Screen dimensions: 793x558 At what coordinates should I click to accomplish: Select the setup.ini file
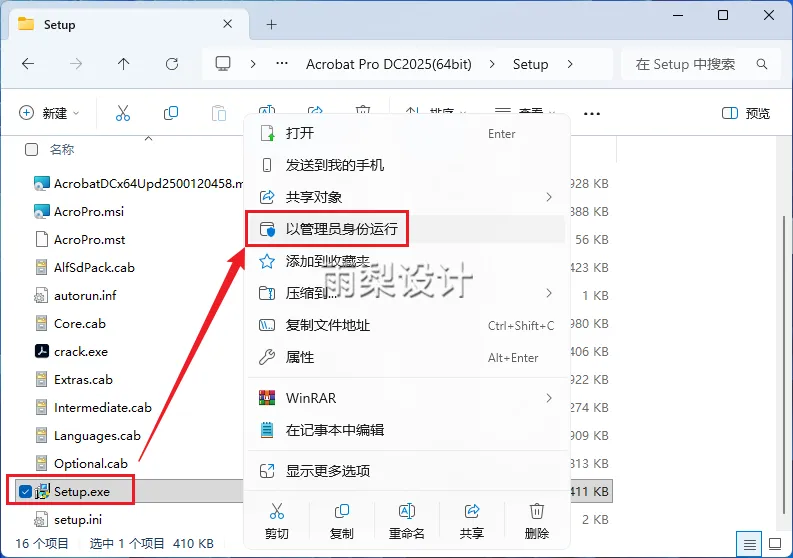pyautogui.click(x=68, y=520)
